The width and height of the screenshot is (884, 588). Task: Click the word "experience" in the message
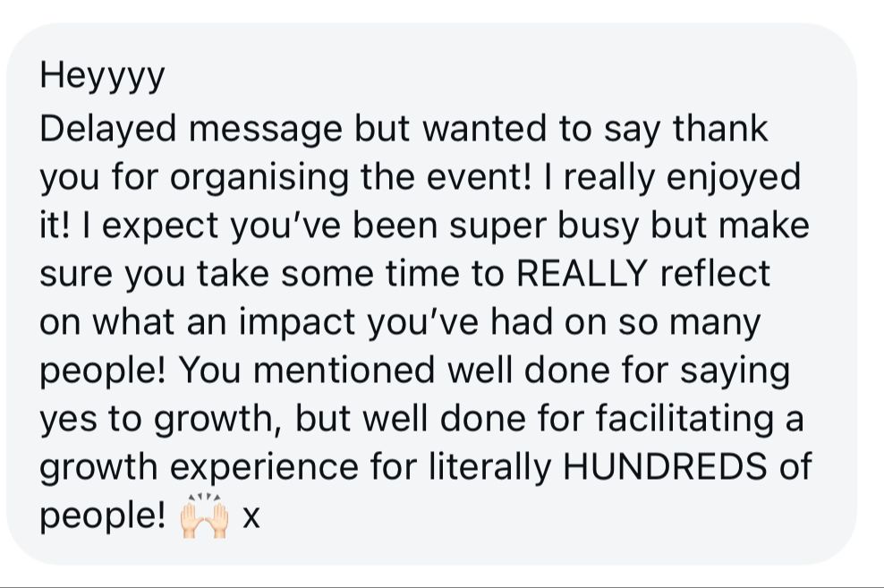point(264,468)
